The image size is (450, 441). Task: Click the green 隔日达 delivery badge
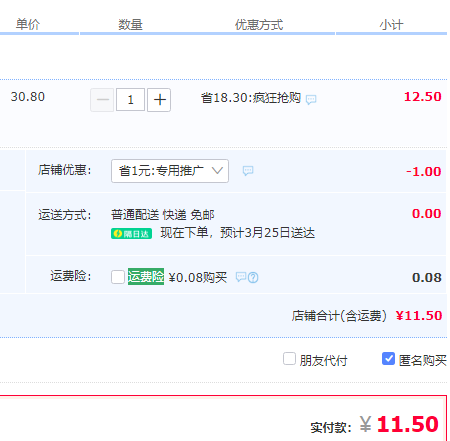131,234
